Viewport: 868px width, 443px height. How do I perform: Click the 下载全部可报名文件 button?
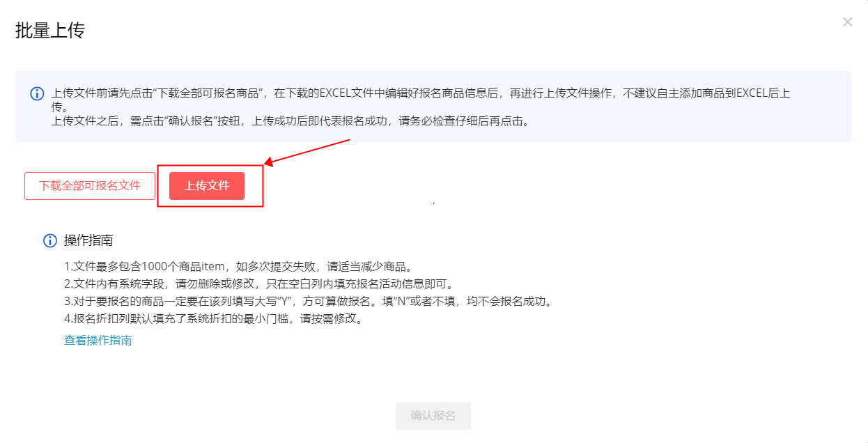(90, 186)
